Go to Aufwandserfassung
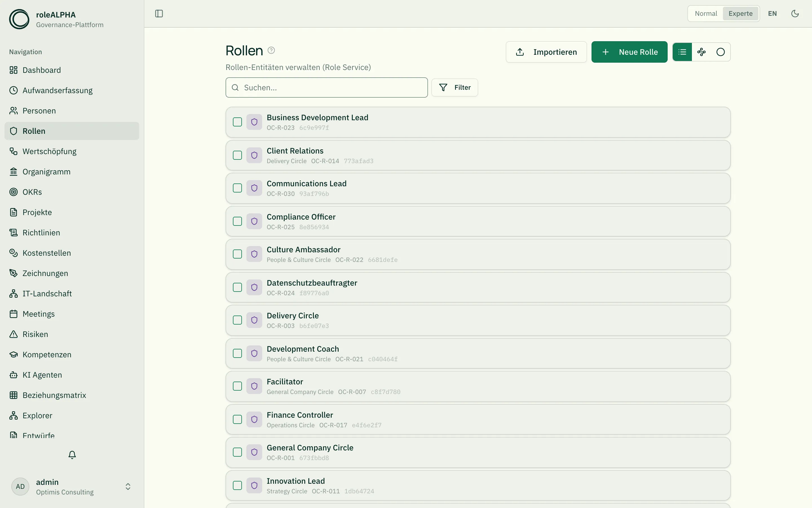Viewport: 812px width, 508px height. (72, 90)
